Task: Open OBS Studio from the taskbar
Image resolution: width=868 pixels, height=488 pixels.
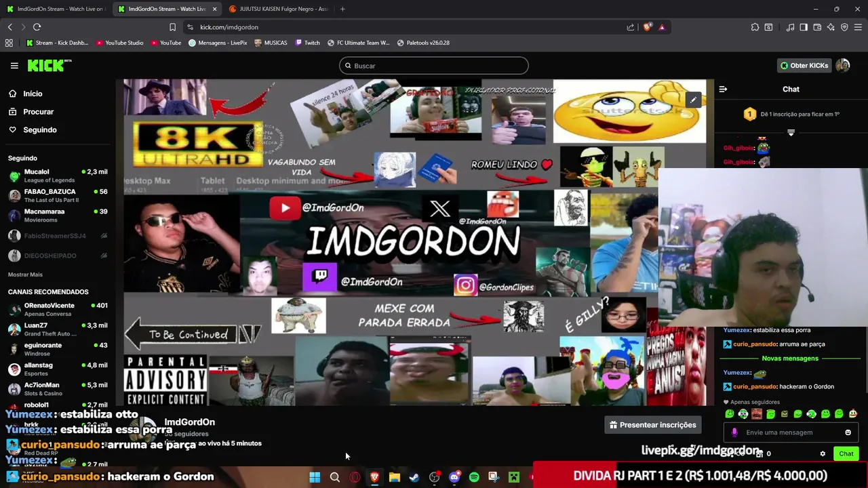Action: pyautogui.click(x=434, y=477)
